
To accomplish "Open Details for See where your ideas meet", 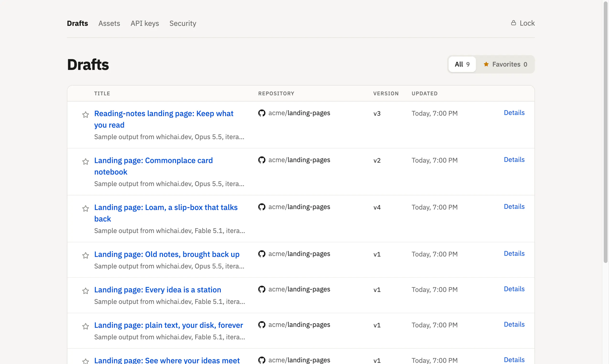I will 514,360.
